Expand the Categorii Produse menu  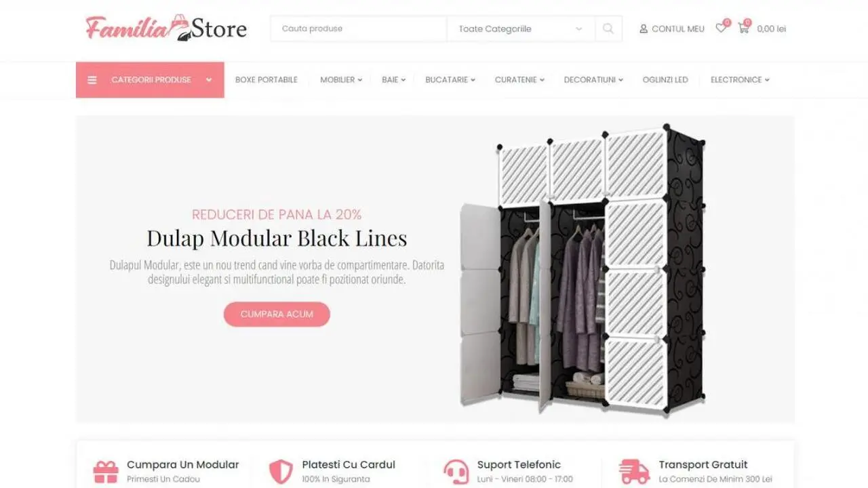click(x=150, y=80)
